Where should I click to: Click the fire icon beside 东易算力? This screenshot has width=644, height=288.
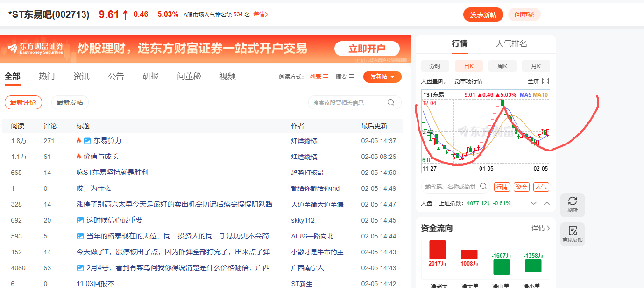pos(78,141)
